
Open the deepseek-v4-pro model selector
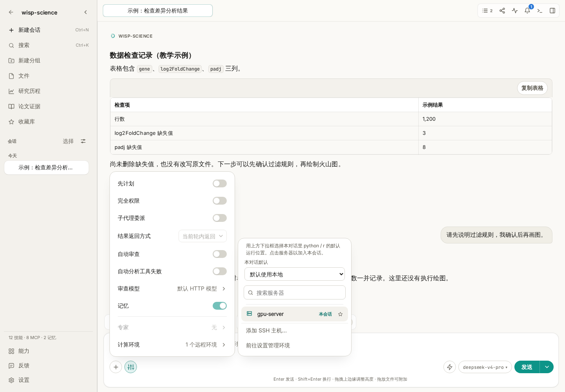pos(485,367)
